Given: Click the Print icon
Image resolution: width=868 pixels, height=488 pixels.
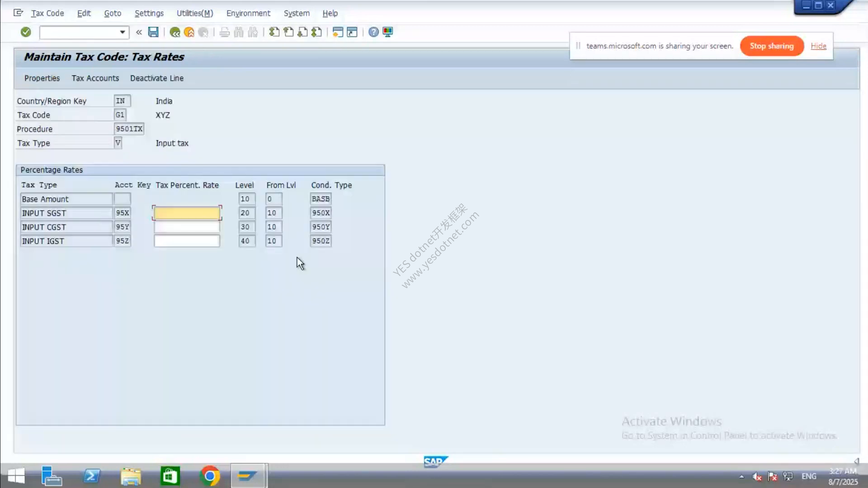Looking at the screenshot, I should tap(225, 32).
